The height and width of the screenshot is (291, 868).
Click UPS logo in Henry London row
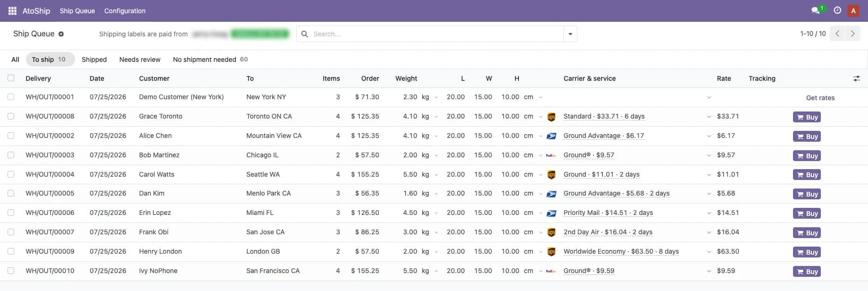tap(551, 252)
